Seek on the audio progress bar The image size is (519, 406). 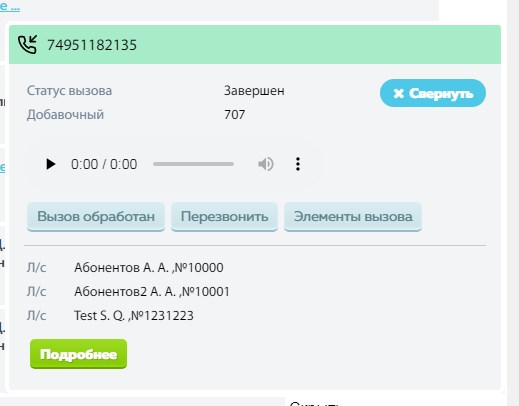[x=193, y=164]
